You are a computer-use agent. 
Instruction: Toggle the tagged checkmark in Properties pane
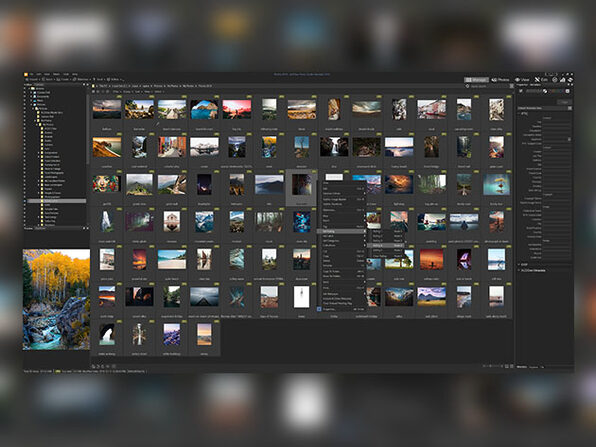pos(521,91)
